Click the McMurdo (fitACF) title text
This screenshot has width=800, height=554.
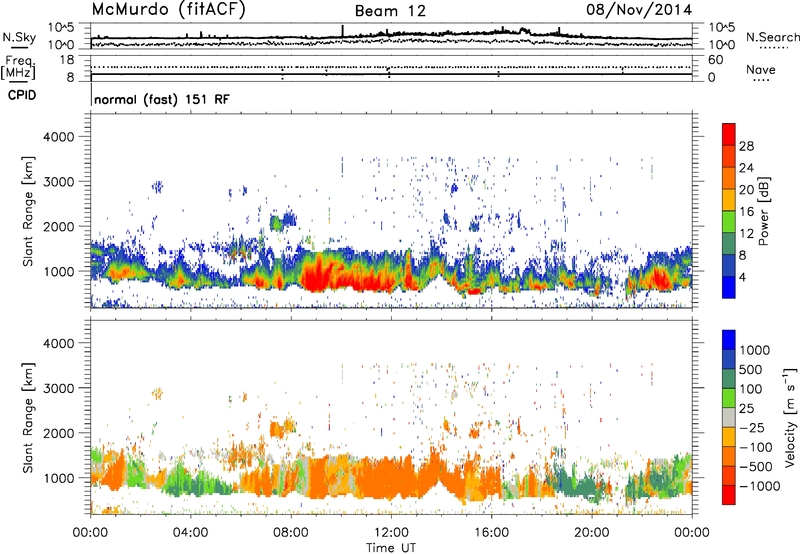tap(168, 10)
